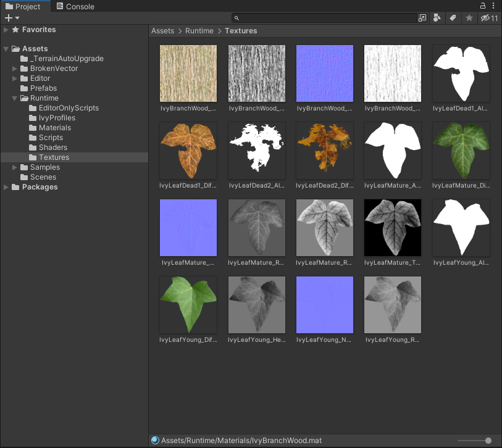The height and width of the screenshot is (448, 502).
Task: Adjust the thumbnail size slider handle
Action: 488,441
